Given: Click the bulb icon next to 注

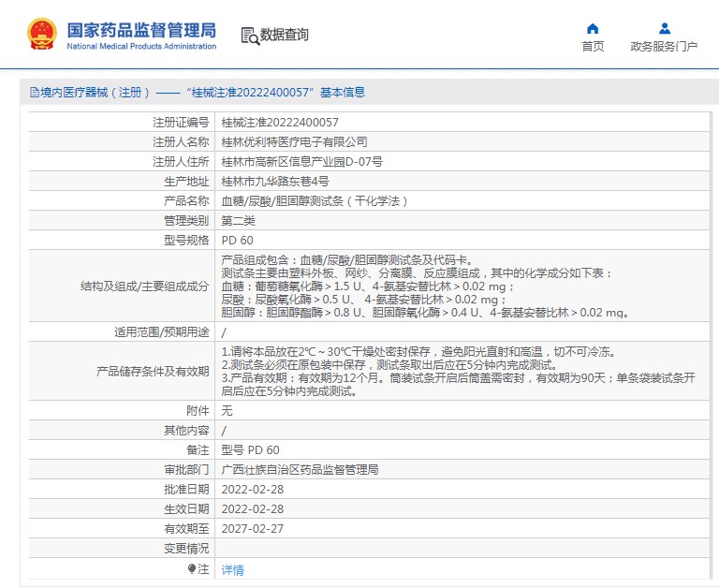Looking at the screenshot, I should pyautogui.click(x=192, y=568).
